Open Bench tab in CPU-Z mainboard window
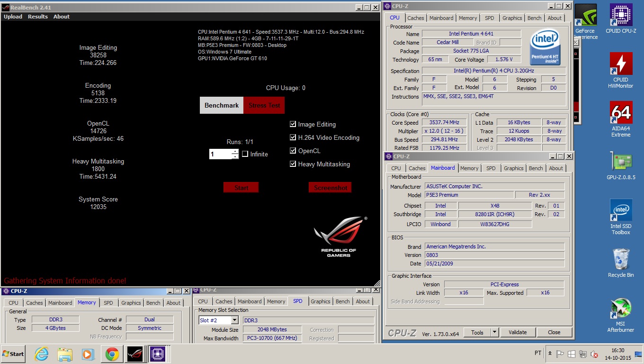The width and height of the screenshot is (644, 364). (x=536, y=168)
